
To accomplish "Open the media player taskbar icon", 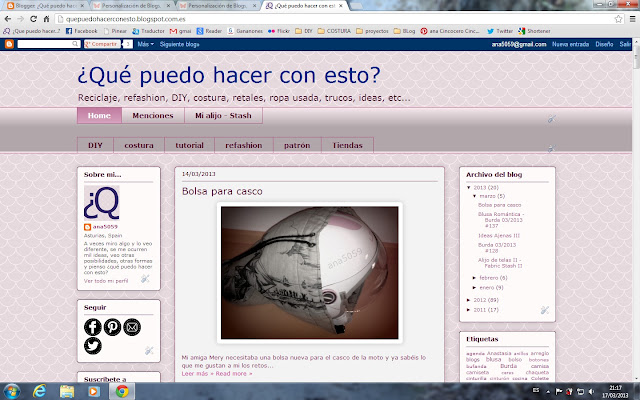I will (93, 391).
